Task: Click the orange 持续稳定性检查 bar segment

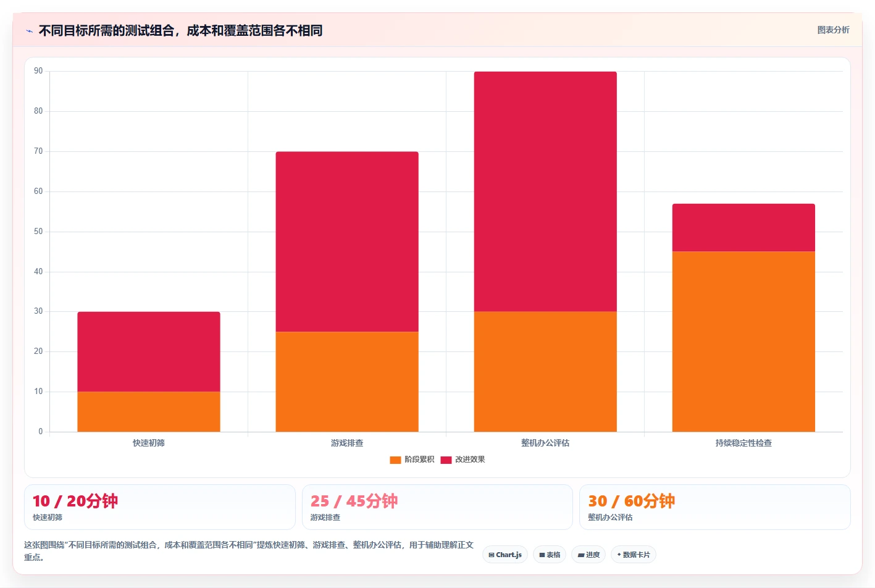Action: (743, 342)
